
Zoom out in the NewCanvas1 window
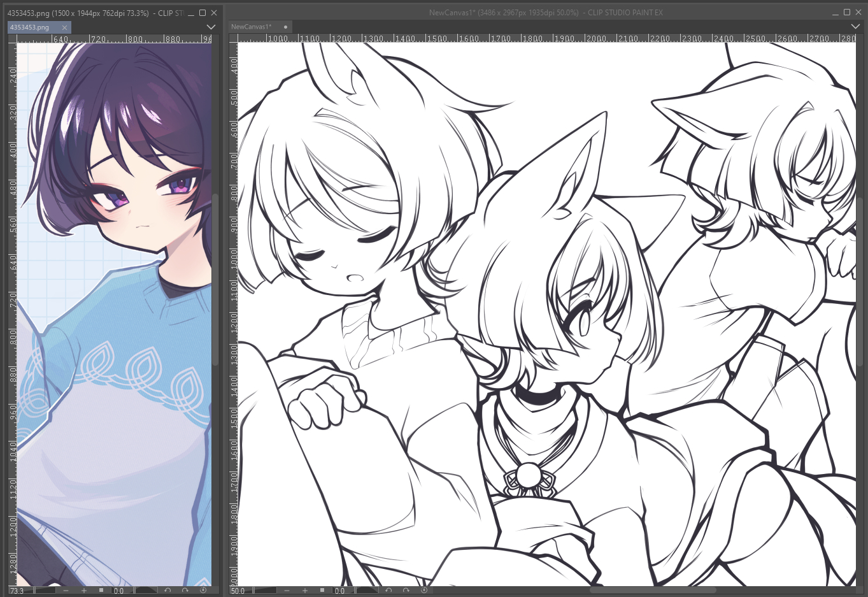[x=287, y=591]
